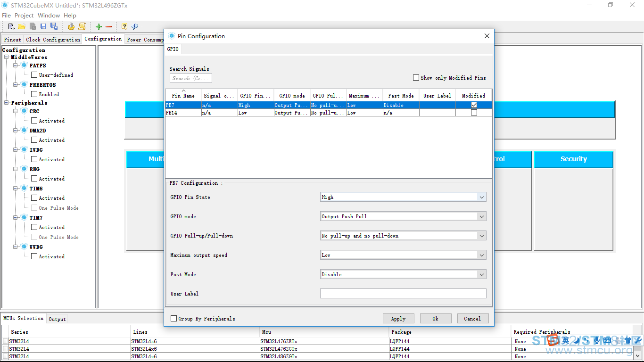Click the Sogou input method logo

point(553,340)
